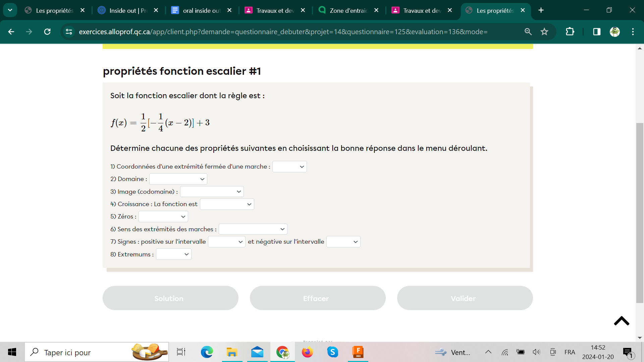The width and height of the screenshot is (644, 362).
Task: Open the Zéros dropdown menu
Action: (x=163, y=217)
